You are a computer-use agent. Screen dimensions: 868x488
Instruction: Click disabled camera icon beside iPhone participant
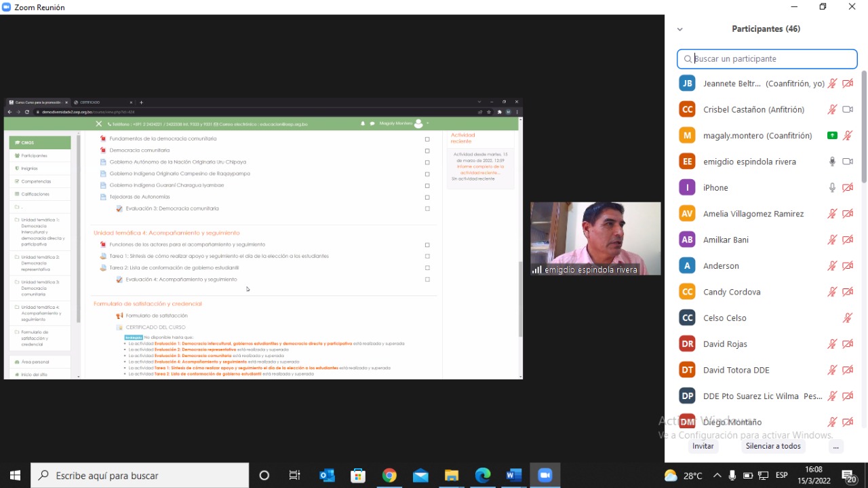click(848, 188)
